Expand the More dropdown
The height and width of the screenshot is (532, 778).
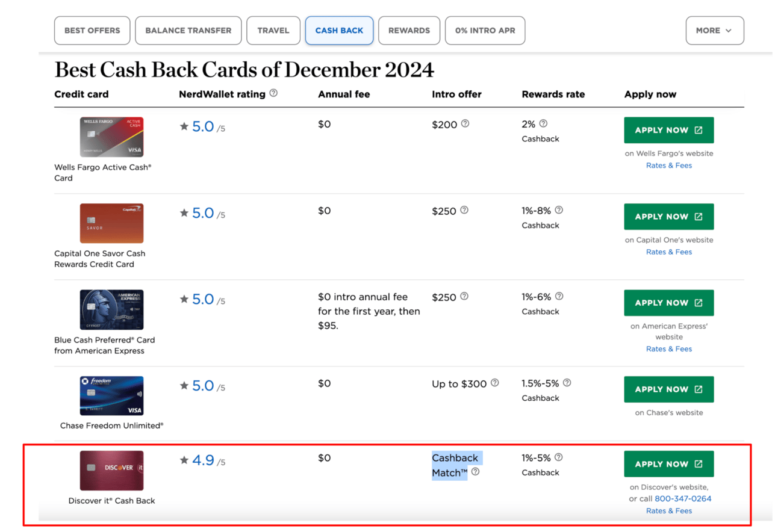tap(714, 31)
